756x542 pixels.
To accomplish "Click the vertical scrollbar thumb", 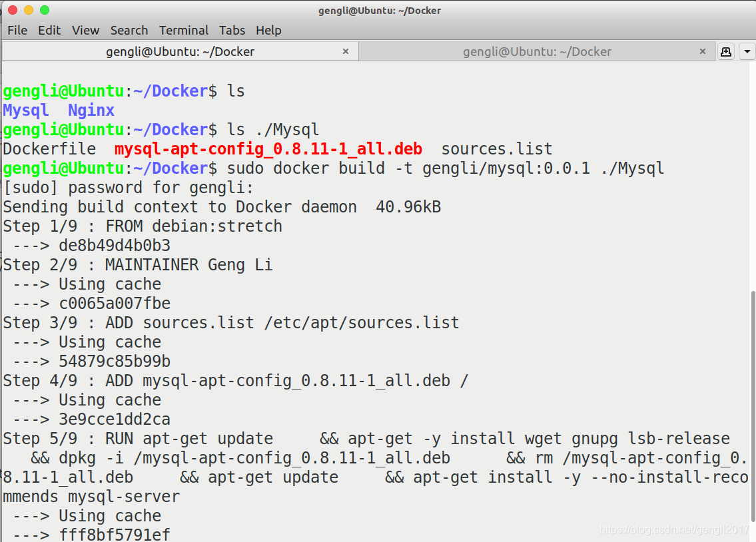I will tap(753, 406).
